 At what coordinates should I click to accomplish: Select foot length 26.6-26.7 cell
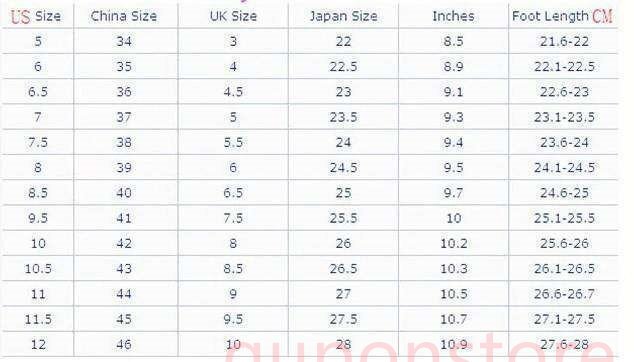(x=564, y=294)
